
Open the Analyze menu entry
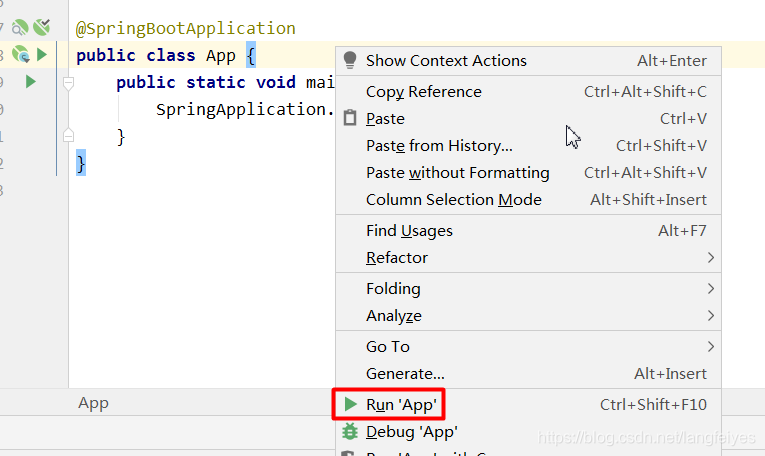528,316
